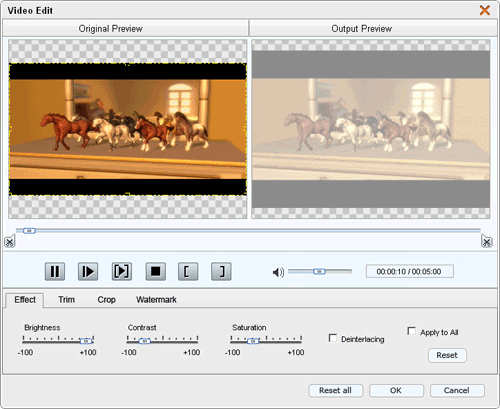Set trim end with right bracket

point(221,271)
